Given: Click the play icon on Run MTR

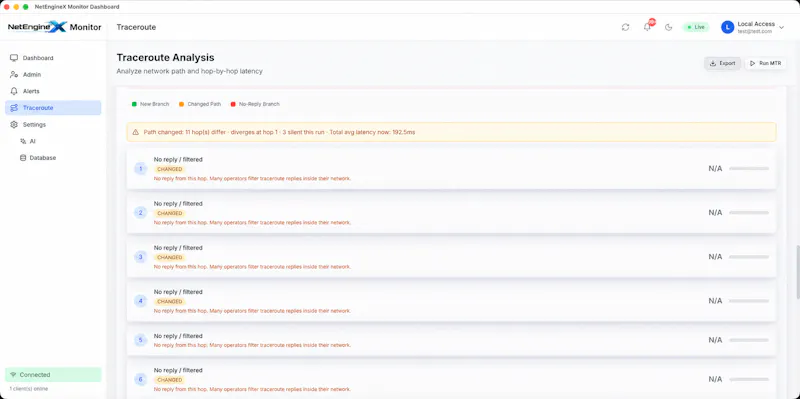Looking at the screenshot, I should tap(753, 63).
